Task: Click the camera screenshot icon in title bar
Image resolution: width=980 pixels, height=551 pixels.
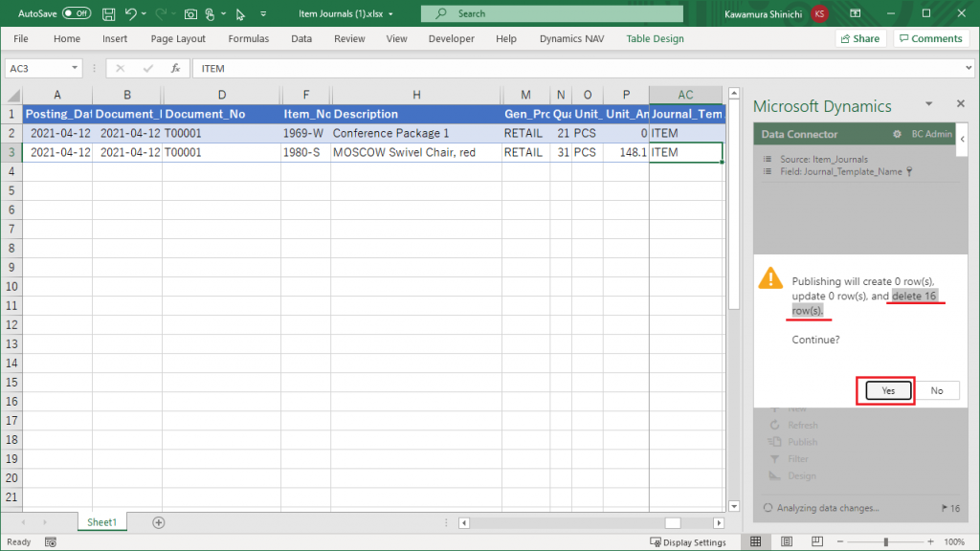Action: 190,13
